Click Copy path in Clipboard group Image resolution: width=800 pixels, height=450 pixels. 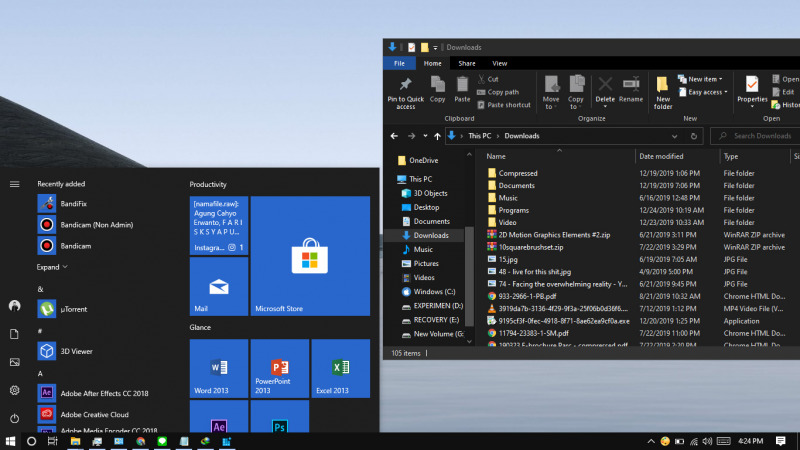click(x=498, y=92)
